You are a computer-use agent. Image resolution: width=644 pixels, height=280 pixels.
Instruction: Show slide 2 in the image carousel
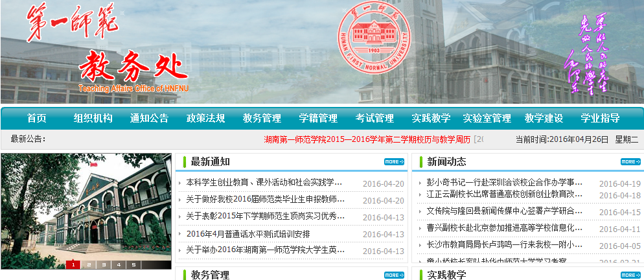coord(88,265)
